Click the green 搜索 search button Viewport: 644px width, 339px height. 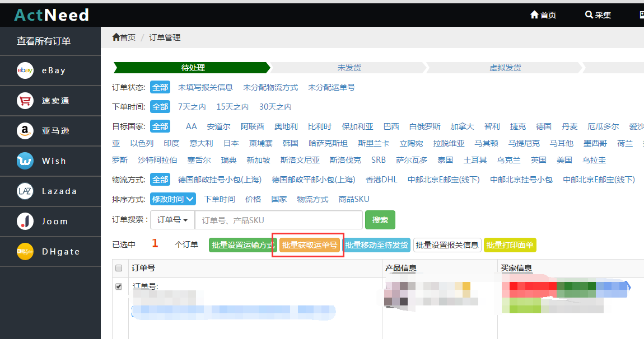[x=380, y=220]
